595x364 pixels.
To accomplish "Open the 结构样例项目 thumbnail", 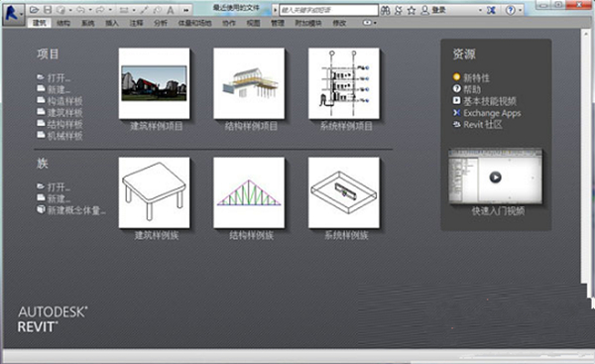I will click(249, 83).
